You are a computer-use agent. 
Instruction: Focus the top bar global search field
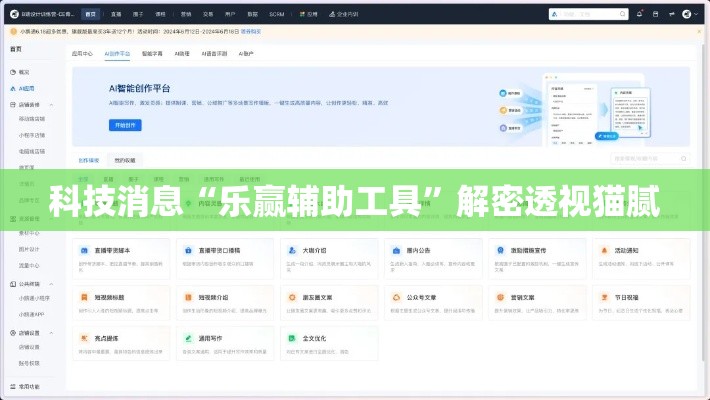tap(589, 14)
